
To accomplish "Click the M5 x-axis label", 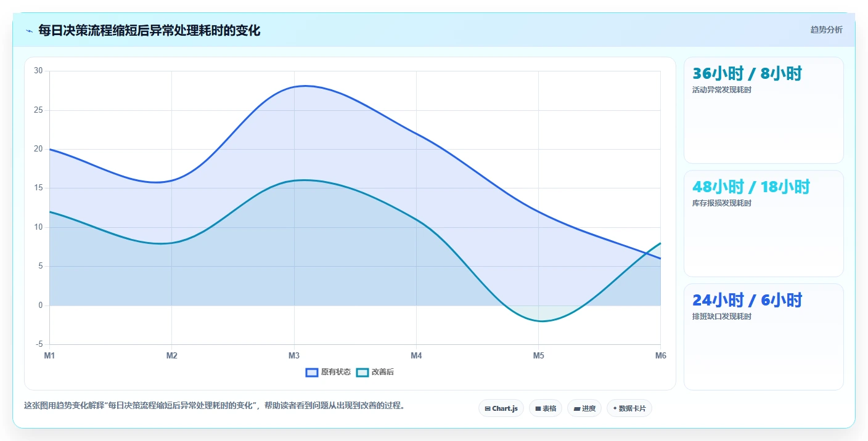I will 538,355.
